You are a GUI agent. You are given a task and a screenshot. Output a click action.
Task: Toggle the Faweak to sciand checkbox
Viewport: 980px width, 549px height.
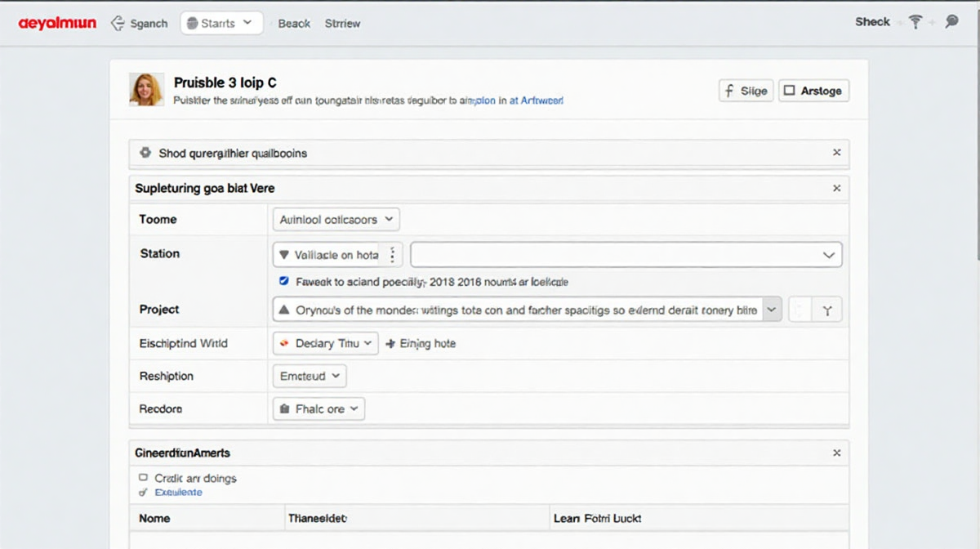coord(284,281)
